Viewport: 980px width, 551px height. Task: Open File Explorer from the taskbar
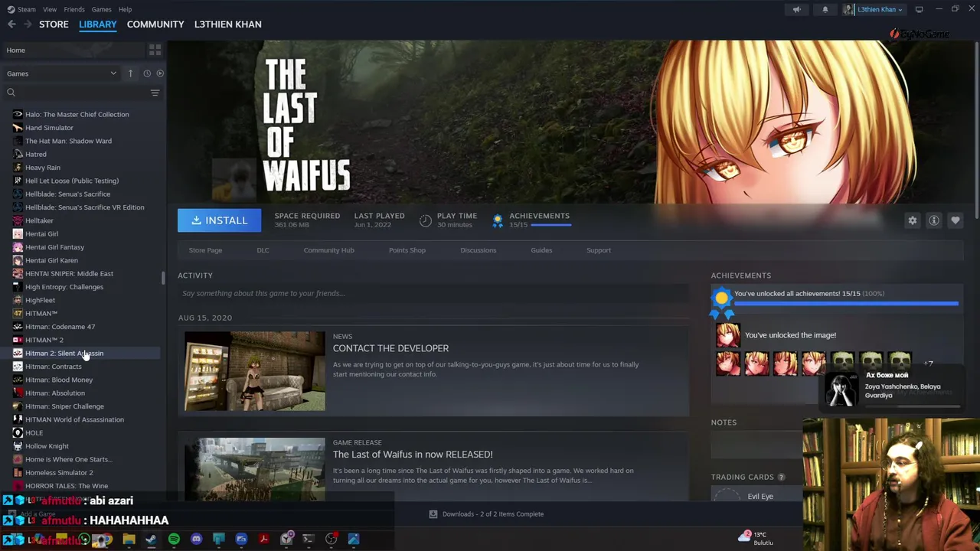pyautogui.click(x=129, y=539)
